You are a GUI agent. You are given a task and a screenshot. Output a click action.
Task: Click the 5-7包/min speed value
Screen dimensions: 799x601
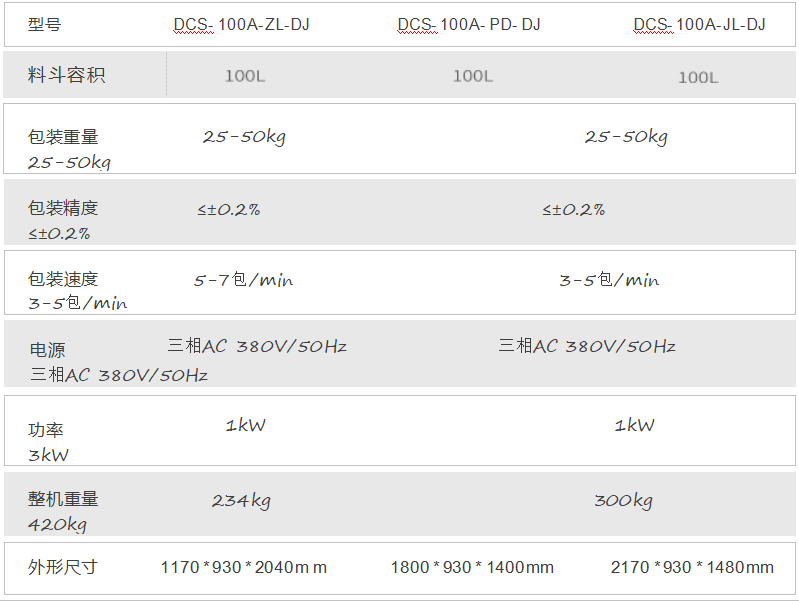click(244, 280)
